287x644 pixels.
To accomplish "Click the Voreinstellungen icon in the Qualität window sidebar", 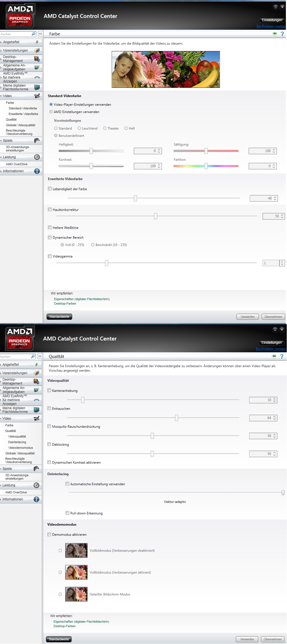I will [x=36, y=373].
